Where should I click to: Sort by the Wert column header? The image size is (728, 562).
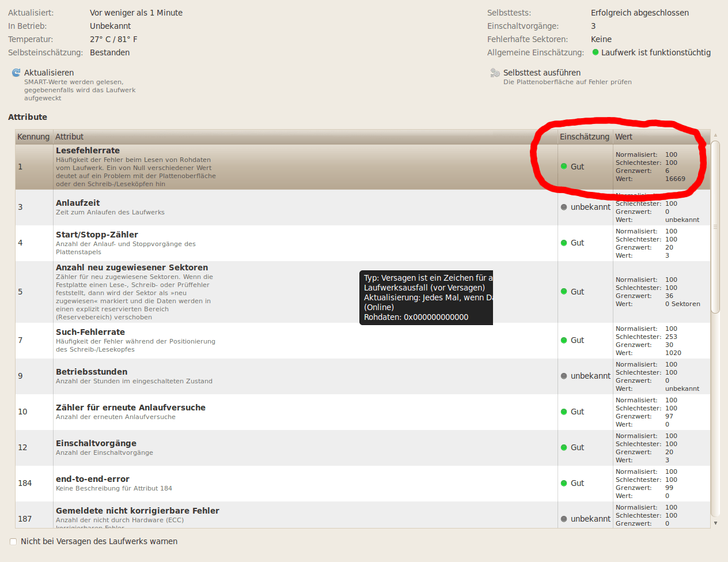(x=661, y=137)
